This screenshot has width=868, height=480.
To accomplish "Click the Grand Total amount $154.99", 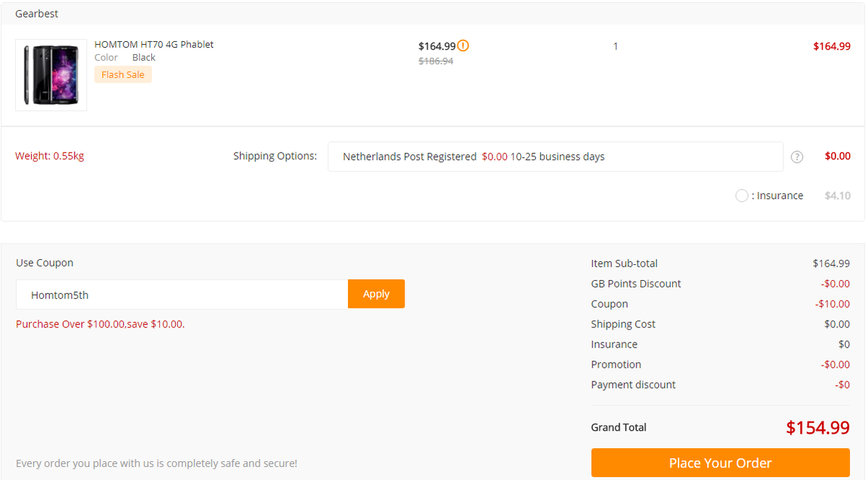I will [817, 428].
